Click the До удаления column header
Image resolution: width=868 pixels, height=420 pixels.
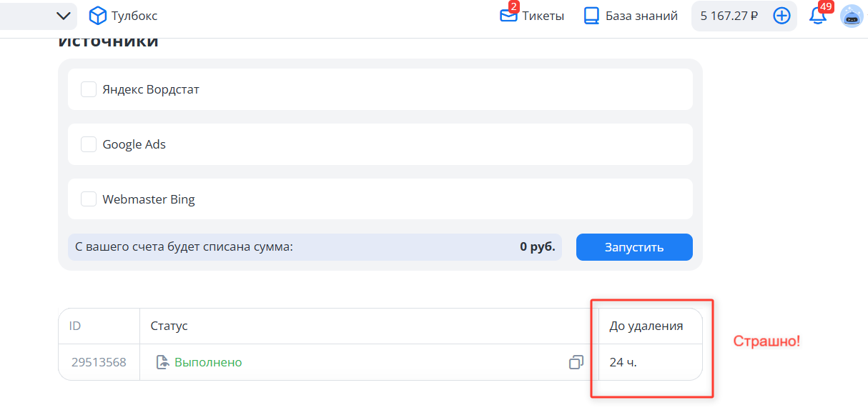[x=646, y=326]
